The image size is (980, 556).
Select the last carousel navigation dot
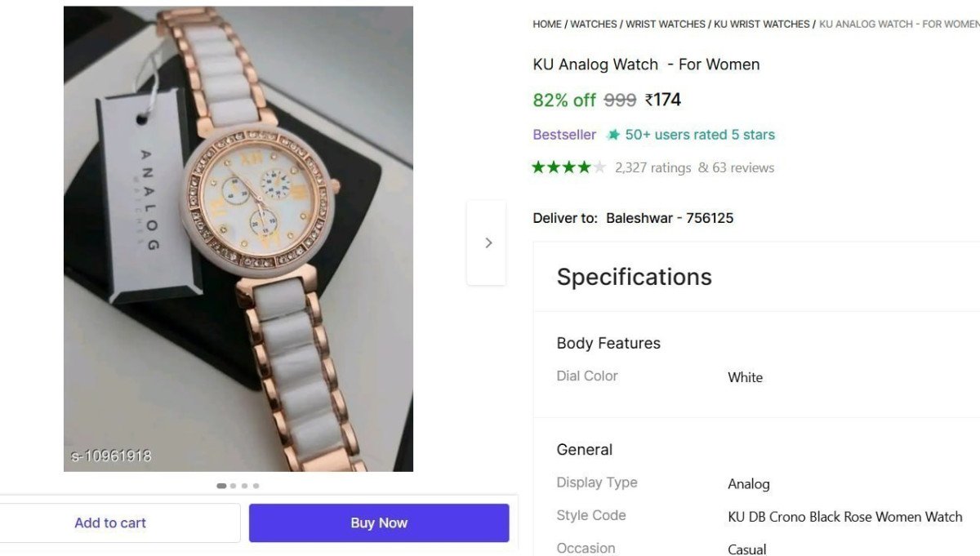(x=256, y=485)
